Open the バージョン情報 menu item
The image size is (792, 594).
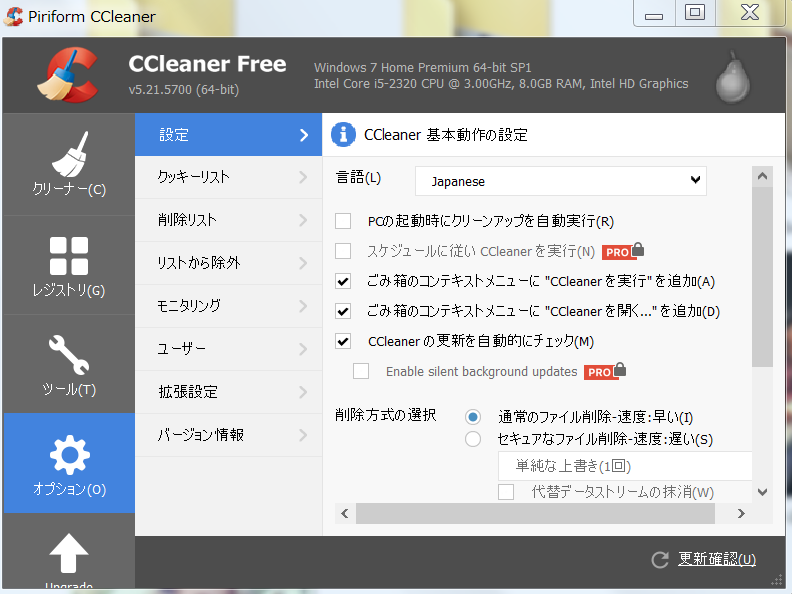(x=228, y=435)
